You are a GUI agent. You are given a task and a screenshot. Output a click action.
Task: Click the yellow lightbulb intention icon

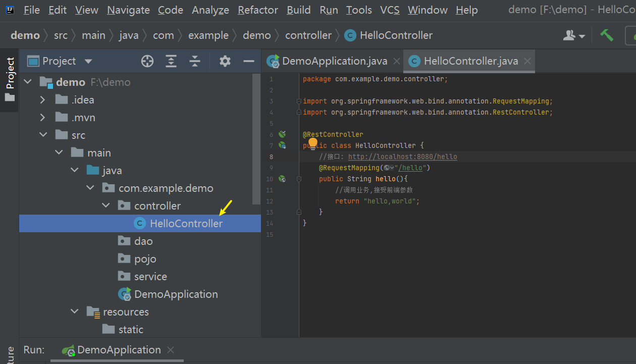313,143
